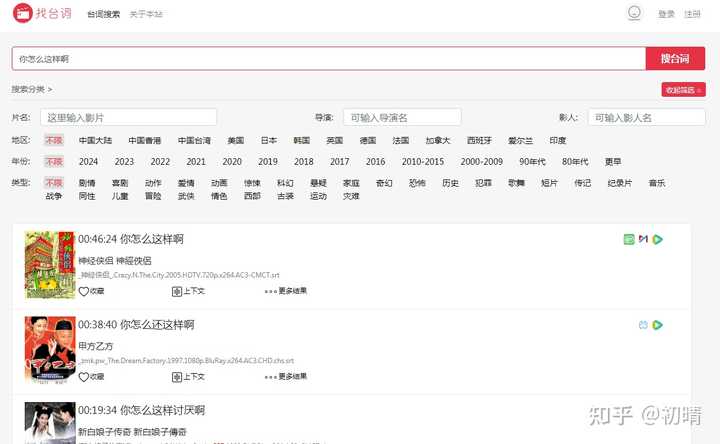Focus the 片名 film title input
The height and width of the screenshot is (444, 720).
tap(129, 117)
